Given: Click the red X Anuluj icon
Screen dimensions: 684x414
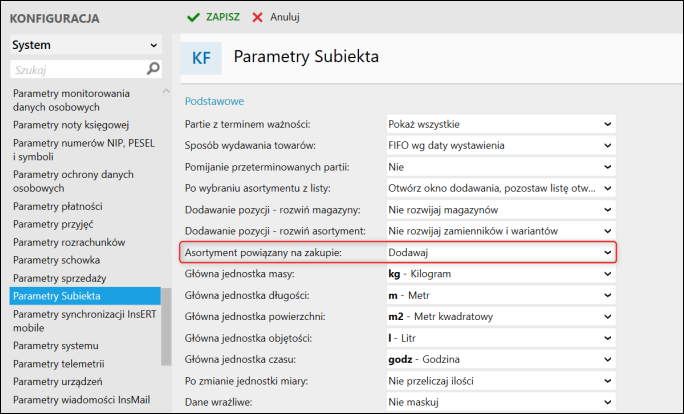Looking at the screenshot, I should (x=258, y=17).
